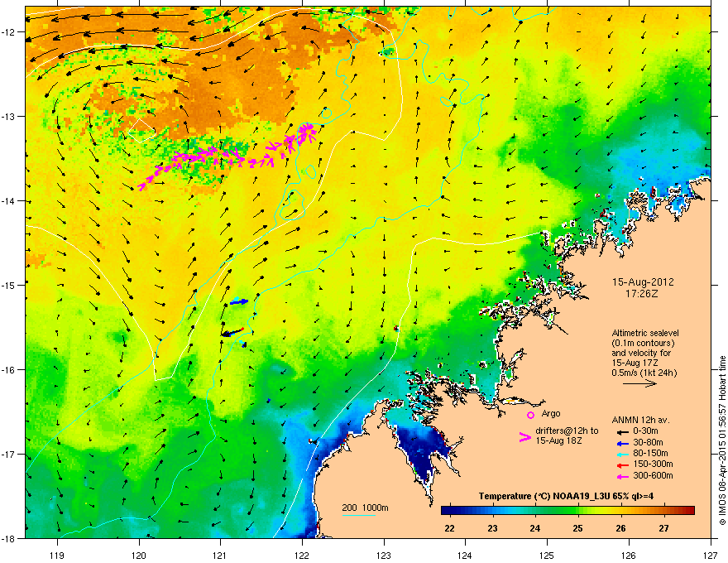Click the latitude axis label -13
The width and height of the screenshot is (728, 563).
pyautogui.click(x=9, y=116)
